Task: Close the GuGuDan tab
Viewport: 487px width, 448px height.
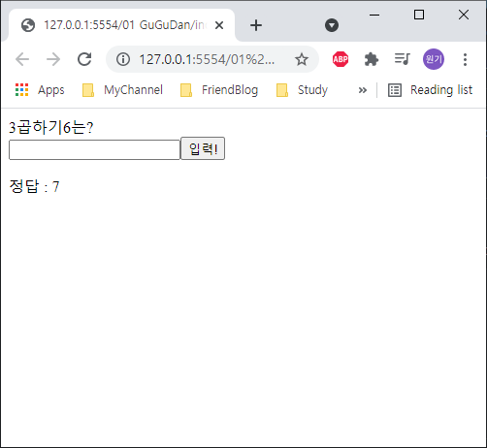Action: coord(219,25)
